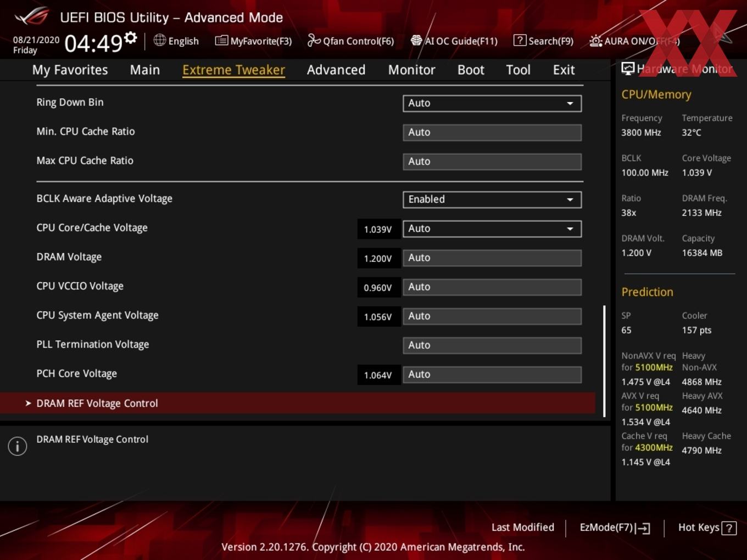Image resolution: width=747 pixels, height=560 pixels.
Task: Click the 1.200V DRAM voltage reading
Action: (x=378, y=258)
